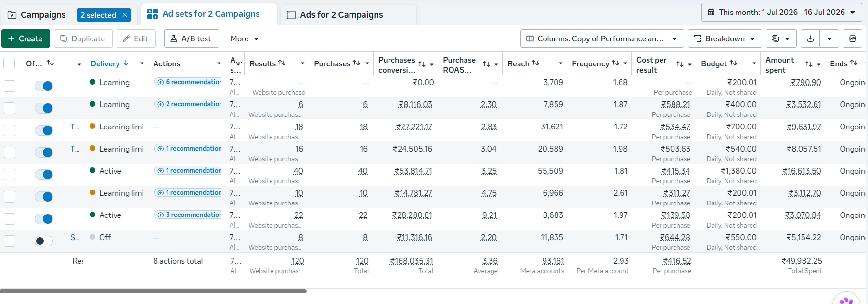Click the ₹1,380.00 budget value

coord(738,171)
